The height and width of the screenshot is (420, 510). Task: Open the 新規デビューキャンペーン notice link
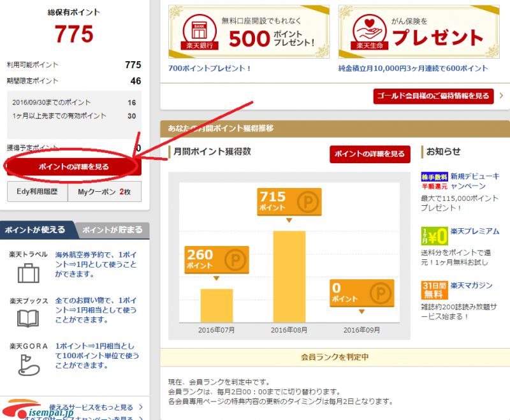[475, 181]
